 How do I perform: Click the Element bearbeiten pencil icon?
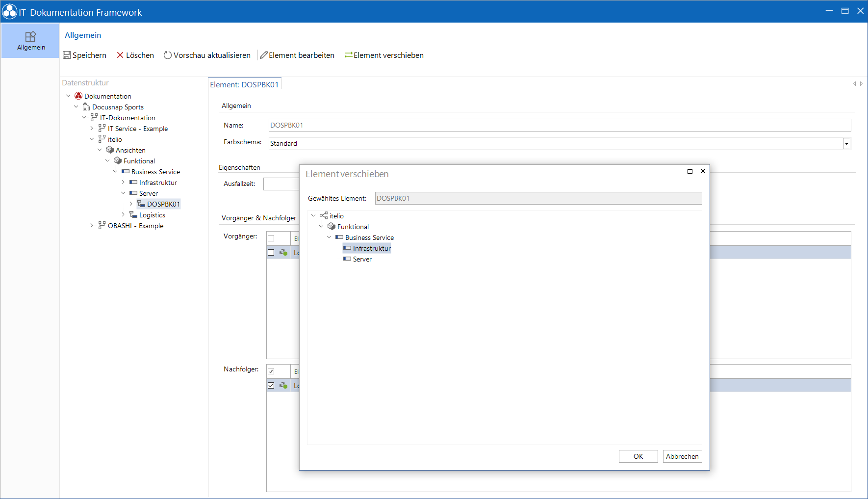[264, 55]
